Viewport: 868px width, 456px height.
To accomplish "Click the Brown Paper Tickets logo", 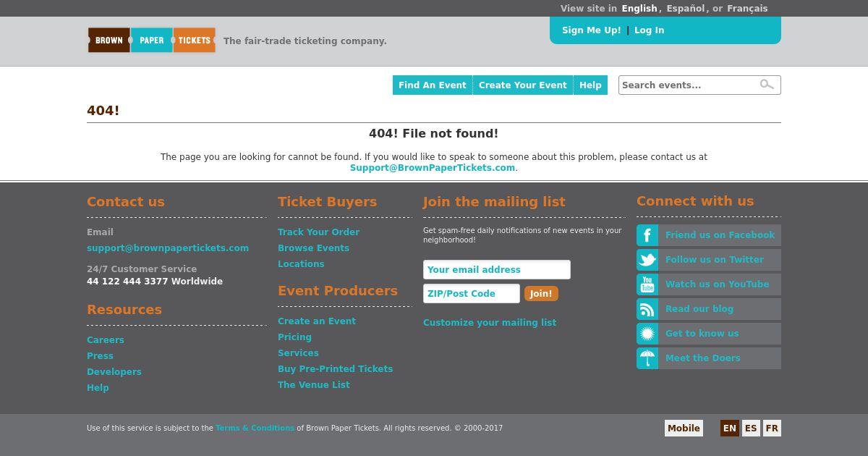I will pyautogui.click(x=151, y=41).
